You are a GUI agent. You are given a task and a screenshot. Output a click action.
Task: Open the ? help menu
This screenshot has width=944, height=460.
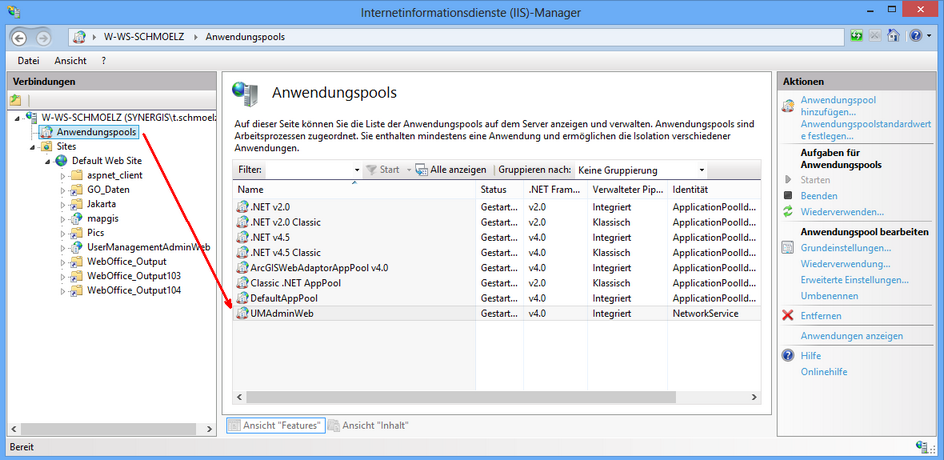104,61
